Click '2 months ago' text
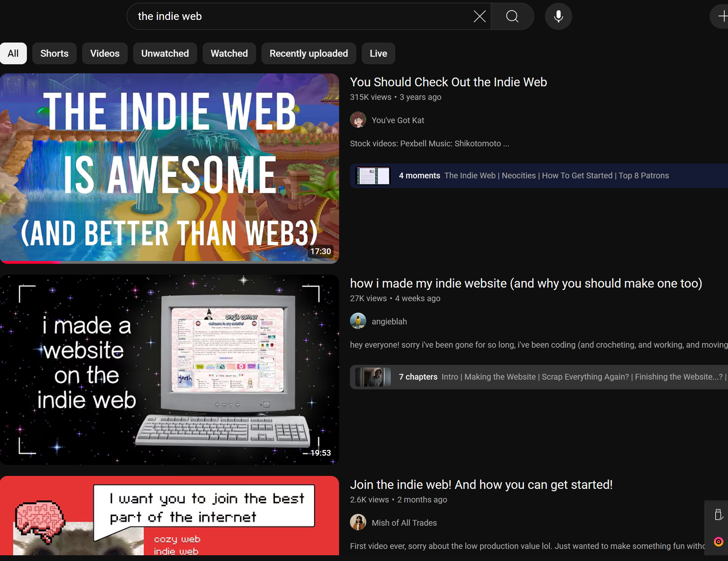728x561 pixels. tap(422, 499)
